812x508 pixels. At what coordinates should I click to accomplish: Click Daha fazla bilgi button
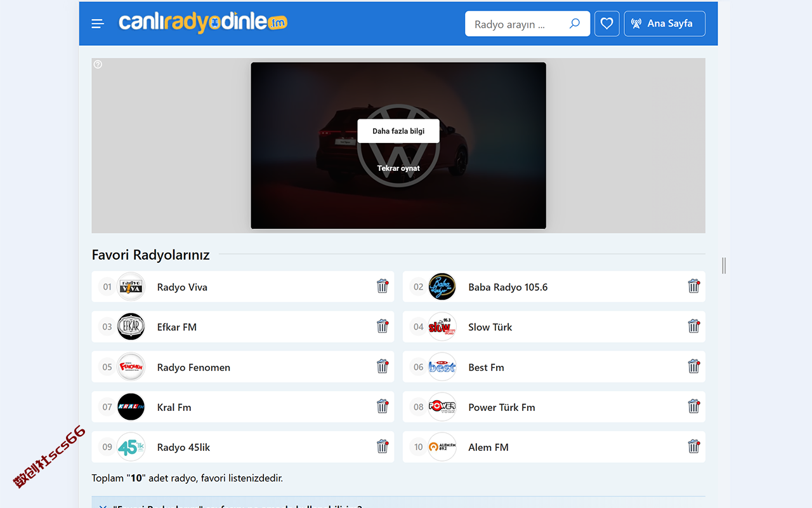398,131
